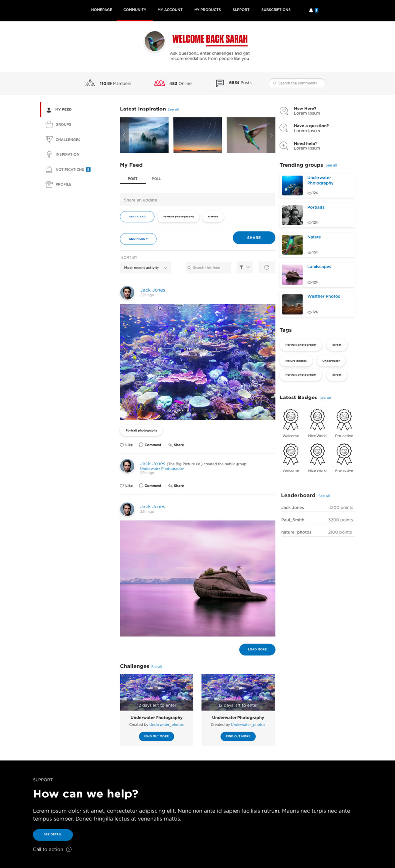Like Jack Jones's coral reef post
This screenshot has width=395, height=868.
point(126,445)
